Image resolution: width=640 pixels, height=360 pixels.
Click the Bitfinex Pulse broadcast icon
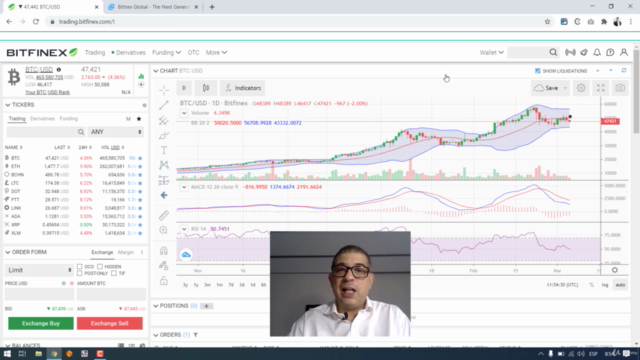[x=570, y=52]
